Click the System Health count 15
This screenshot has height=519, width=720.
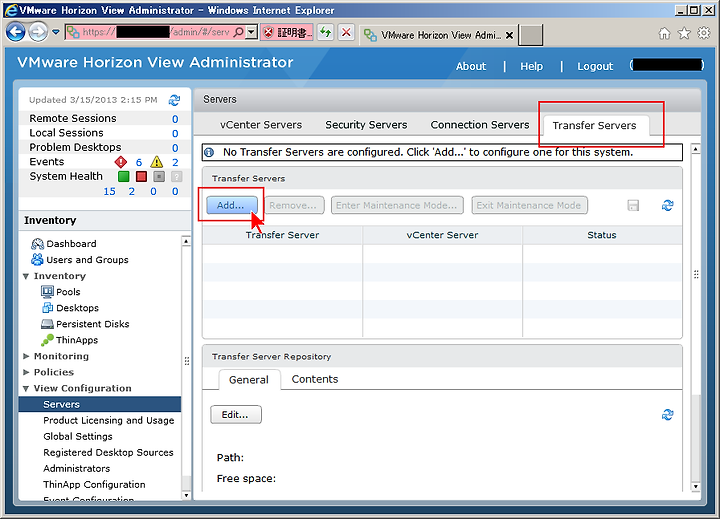tap(109, 192)
